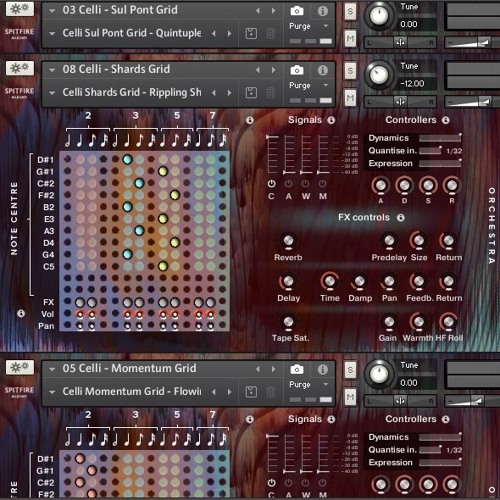Expand preset menu for Celli Shards Grid Rippling
The width and height of the screenshot is (500, 500).
point(52,93)
